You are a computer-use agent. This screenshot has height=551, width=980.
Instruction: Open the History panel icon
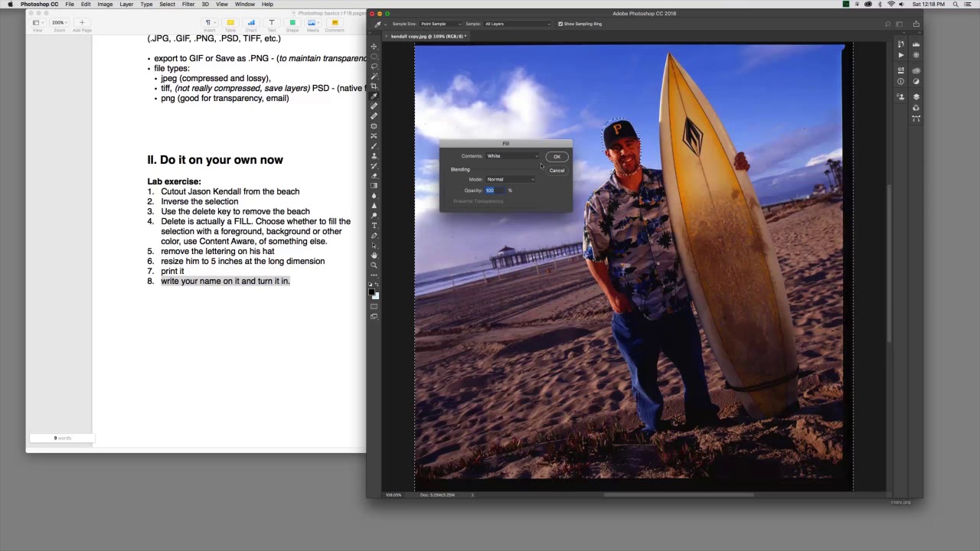901,44
